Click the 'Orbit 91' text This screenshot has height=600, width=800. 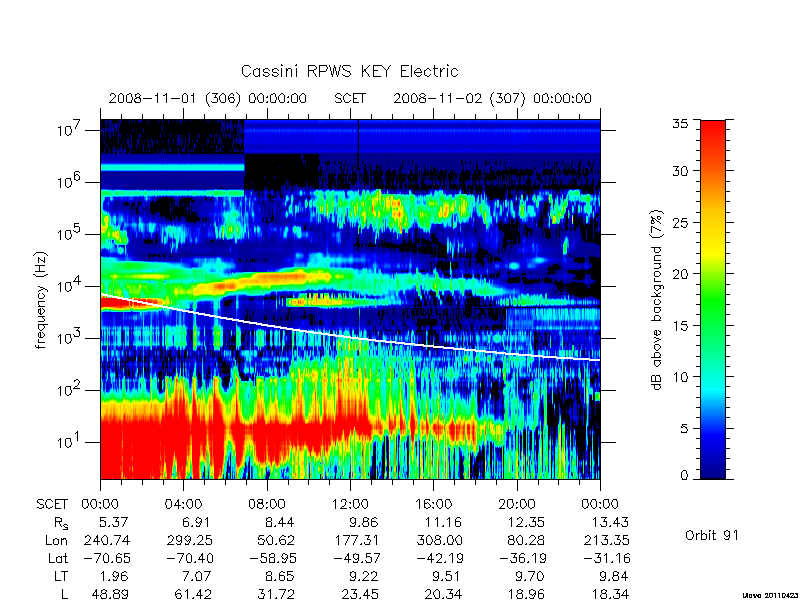tap(712, 536)
